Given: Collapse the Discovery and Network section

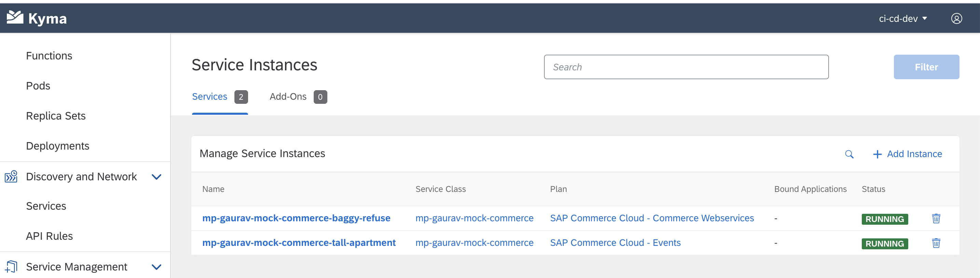Looking at the screenshot, I should 156,177.
